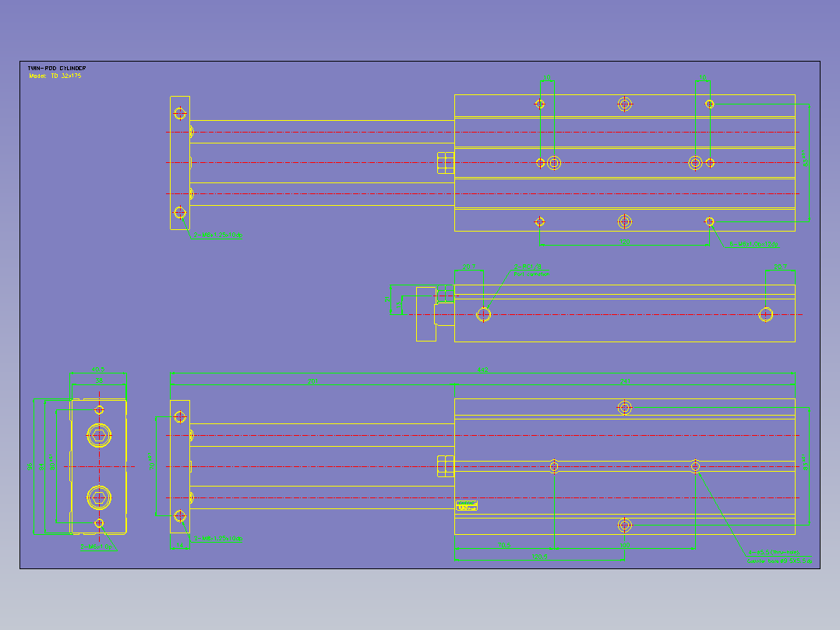The width and height of the screenshot is (840, 630).
Task: Select the '100' hole spacing dimension
Action: tap(625, 545)
